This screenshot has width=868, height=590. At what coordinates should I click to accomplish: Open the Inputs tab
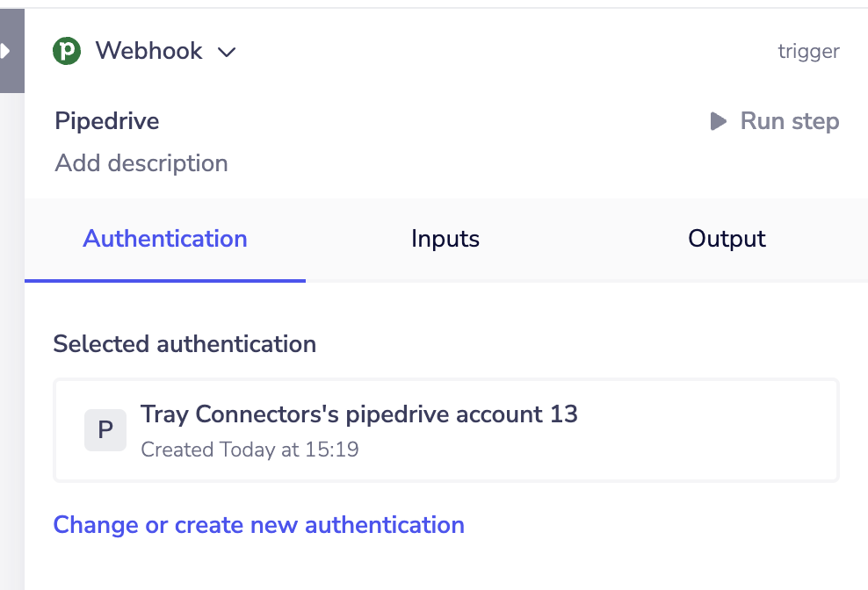tap(445, 239)
